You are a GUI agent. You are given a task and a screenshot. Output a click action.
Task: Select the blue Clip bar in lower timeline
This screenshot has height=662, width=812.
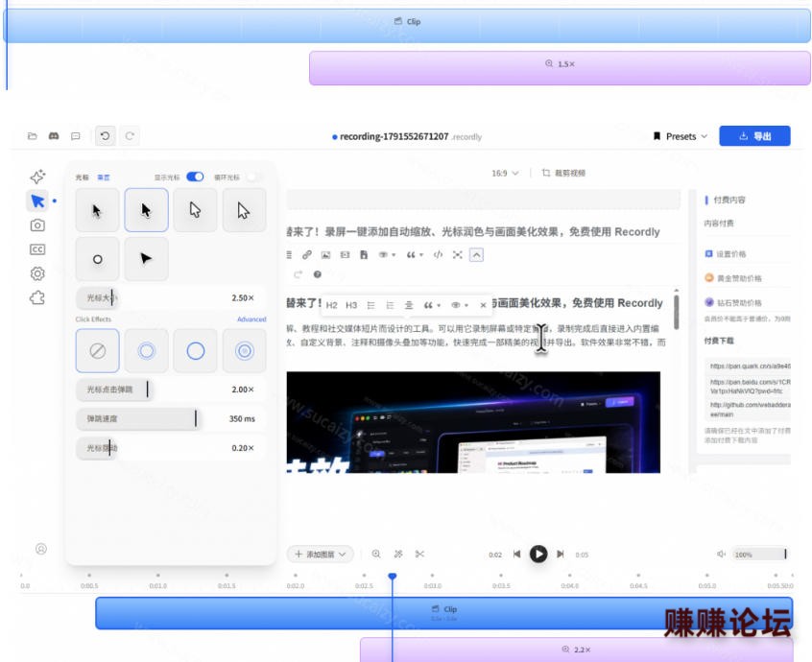(443, 613)
